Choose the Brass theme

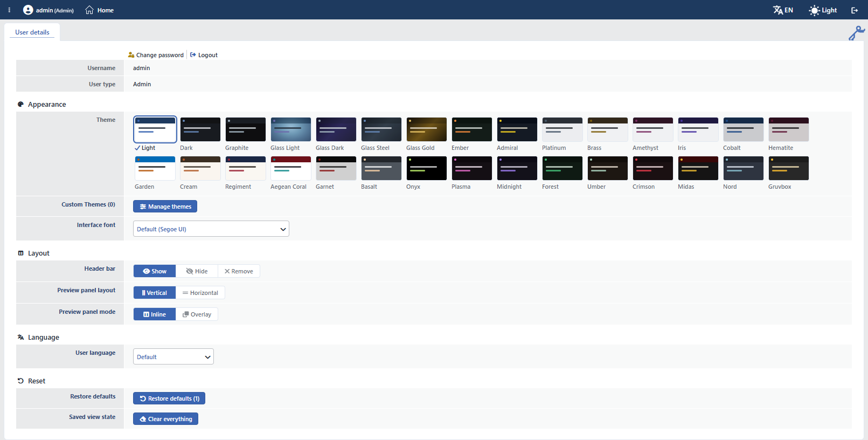point(608,129)
